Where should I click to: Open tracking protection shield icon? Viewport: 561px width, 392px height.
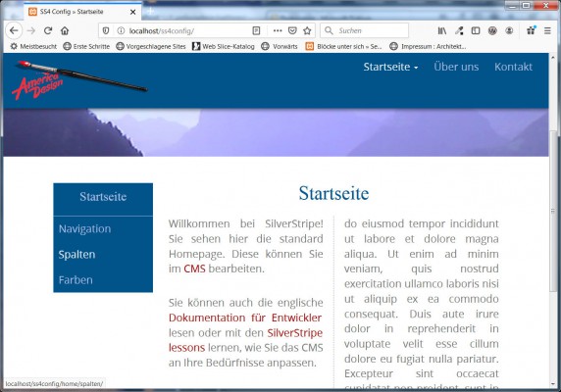tap(106, 30)
